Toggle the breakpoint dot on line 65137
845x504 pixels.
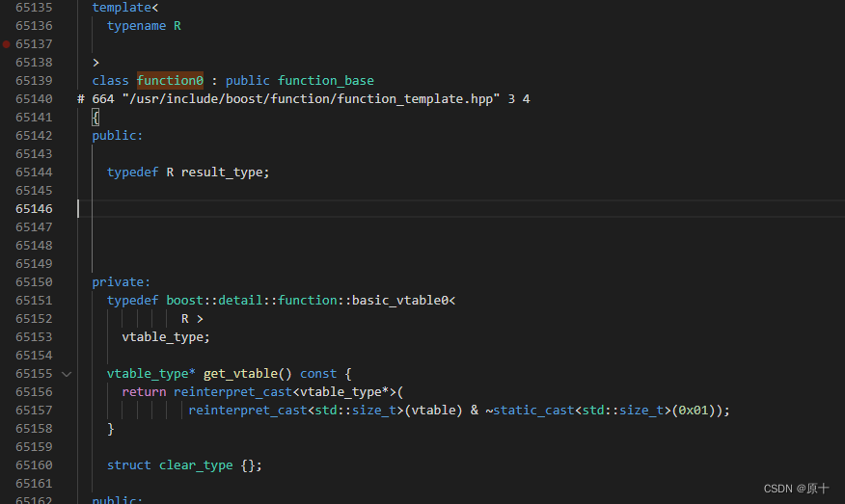coord(7,44)
